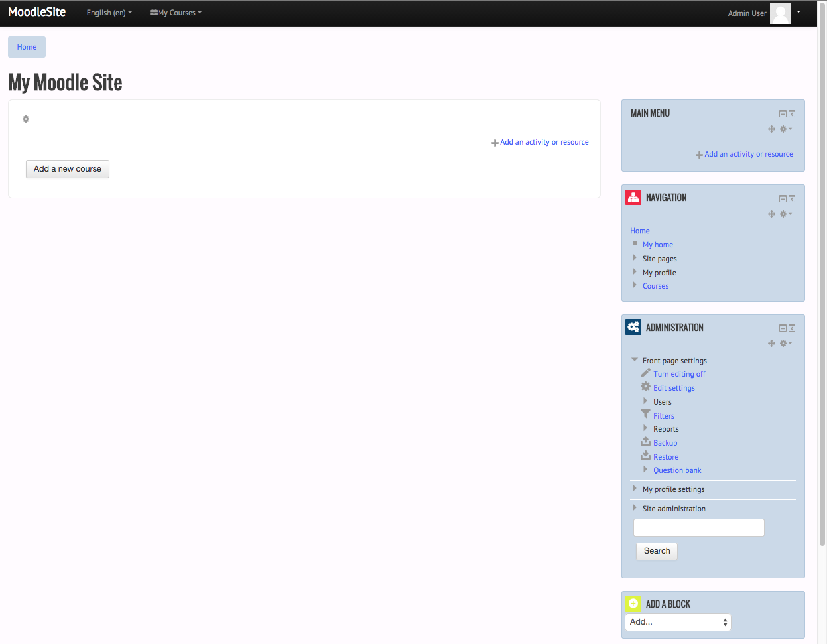
Task: Hide the Administration block
Action: pyautogui.click(x=783, y=328)
